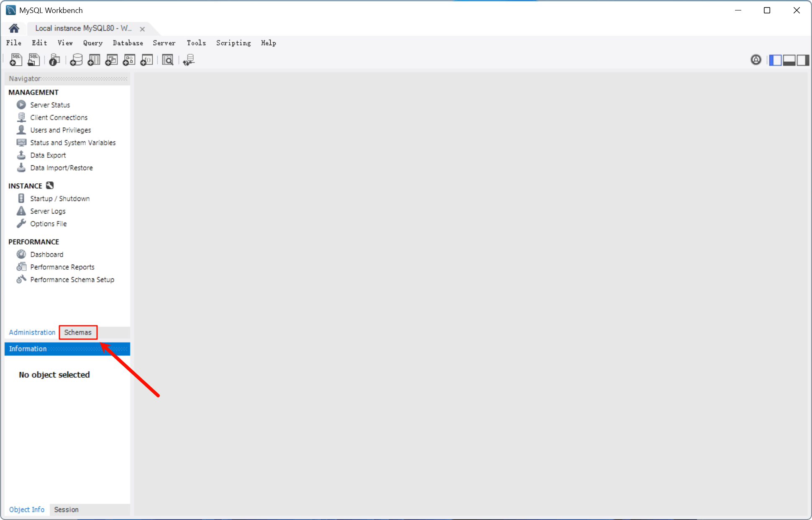Click the Information panel header
Viewport: 812px width, 520px height.
pyautogui.click(x=67, y=349)
